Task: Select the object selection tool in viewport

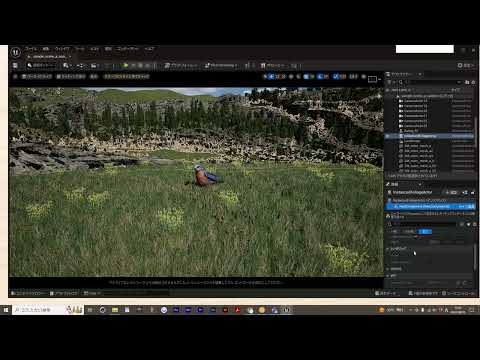Action: (265, 76)
